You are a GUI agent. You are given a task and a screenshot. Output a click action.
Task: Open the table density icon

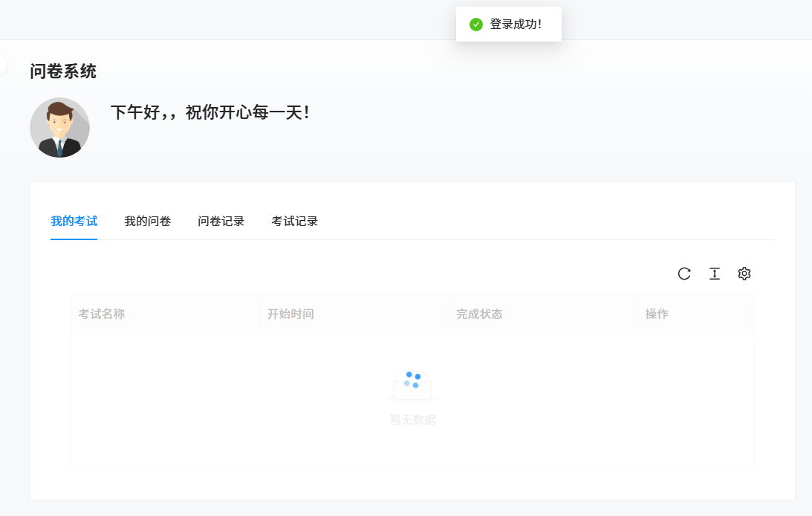(714, 274)
